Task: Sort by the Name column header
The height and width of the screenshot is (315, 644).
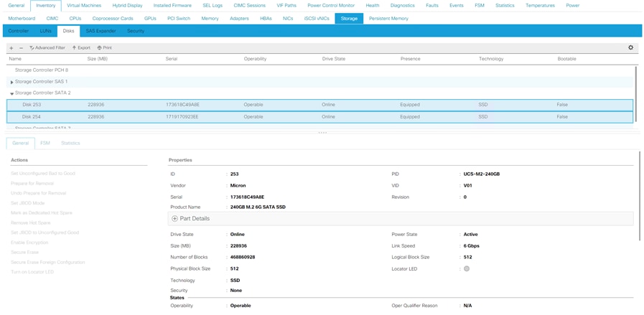Action: coord(15,59)
